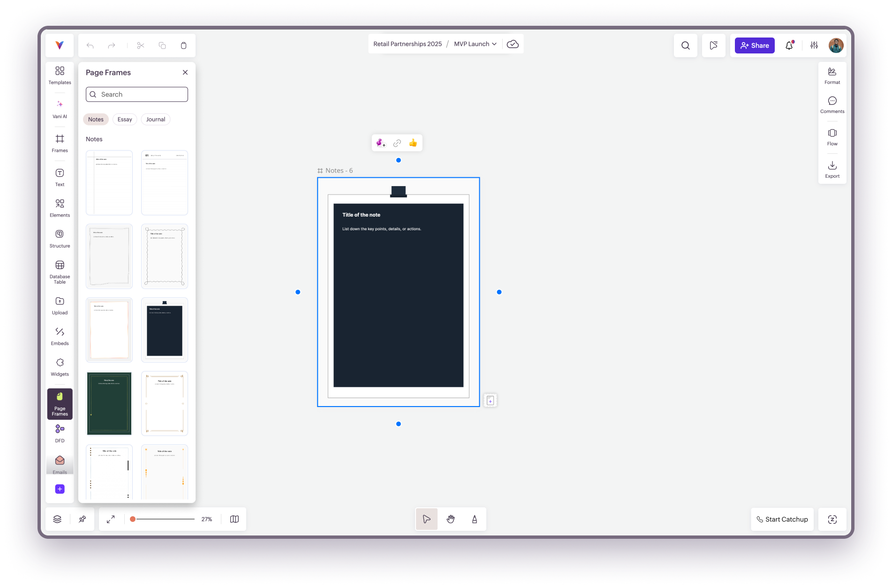
Task: Open the DFD shapes panel
Action: coord(60,434)
